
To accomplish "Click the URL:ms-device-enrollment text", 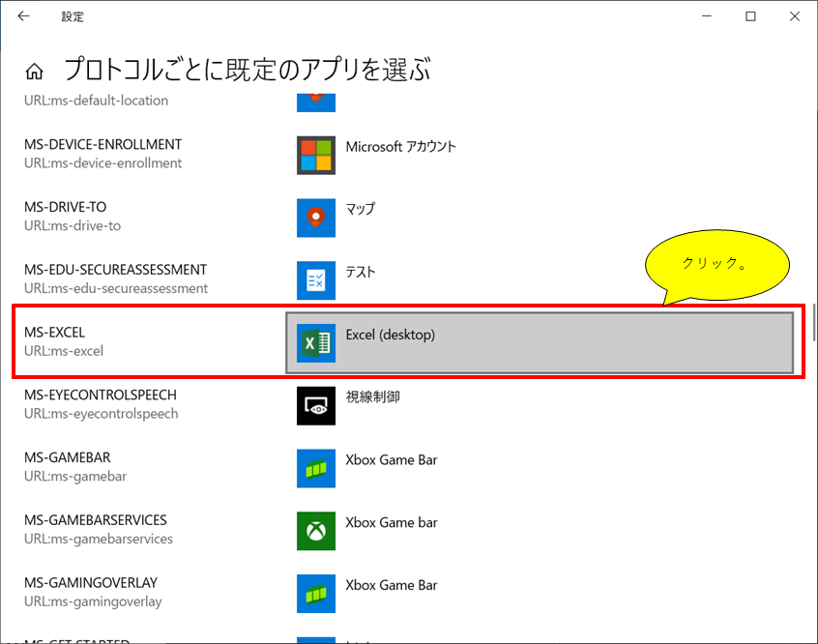I will 102,163.
